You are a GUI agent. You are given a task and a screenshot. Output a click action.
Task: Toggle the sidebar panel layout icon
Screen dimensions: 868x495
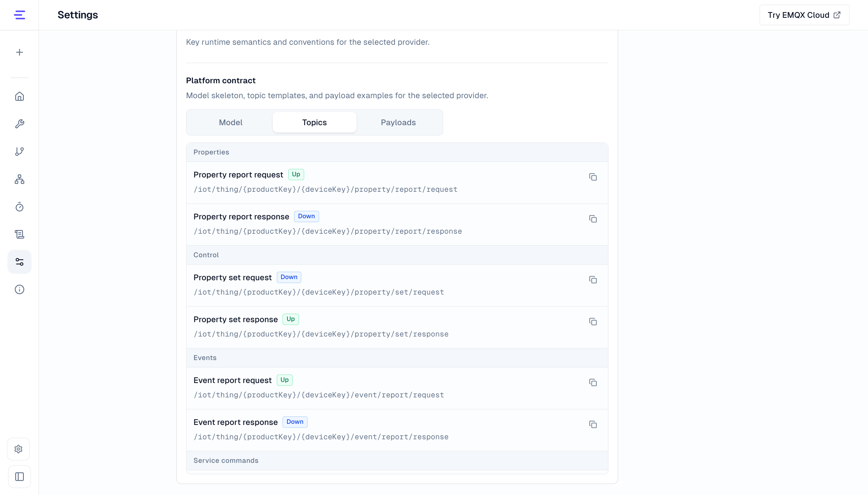click(x=19, y=477)
